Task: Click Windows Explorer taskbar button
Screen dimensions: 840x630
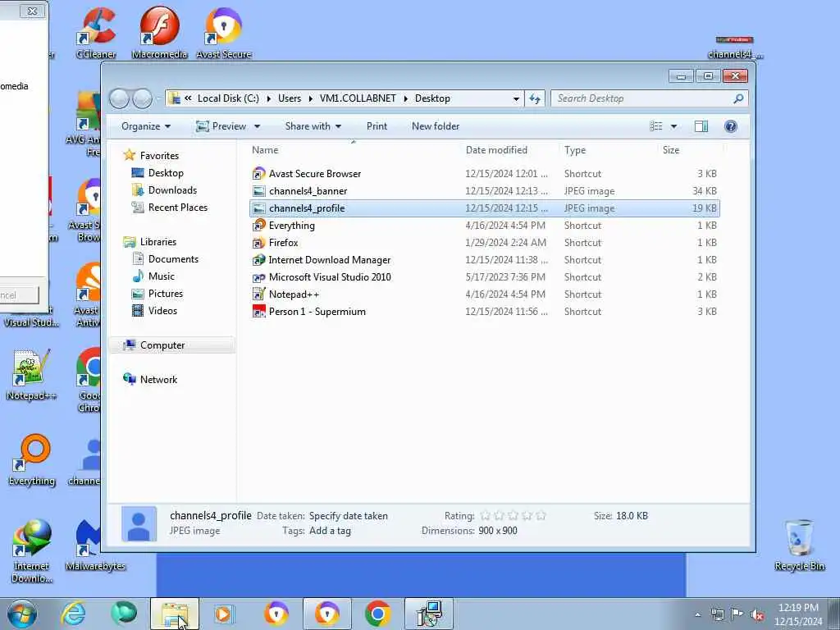Action: (x=175, y=614)
